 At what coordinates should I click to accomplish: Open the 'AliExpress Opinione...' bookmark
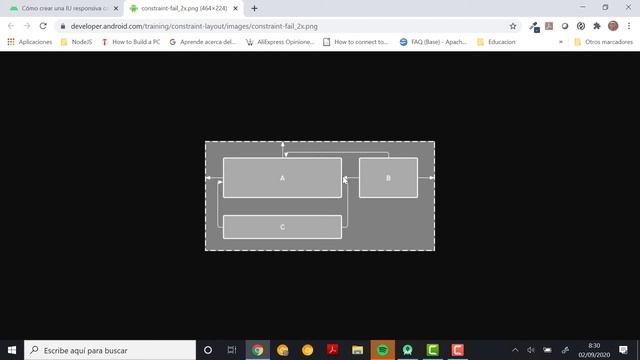pyautogui.click(x=280, y=42)
